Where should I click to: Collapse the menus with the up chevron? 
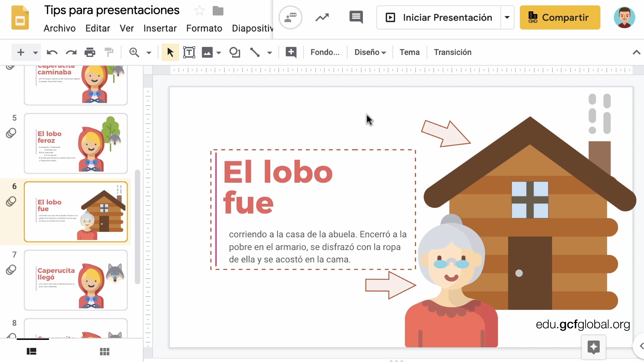click(637, 52)
